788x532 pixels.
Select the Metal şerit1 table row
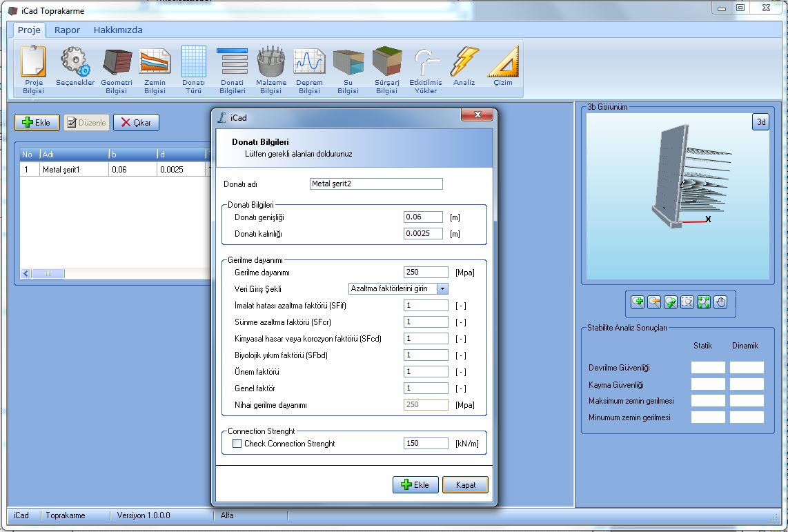pyautogui.click(x=115, y=170)
